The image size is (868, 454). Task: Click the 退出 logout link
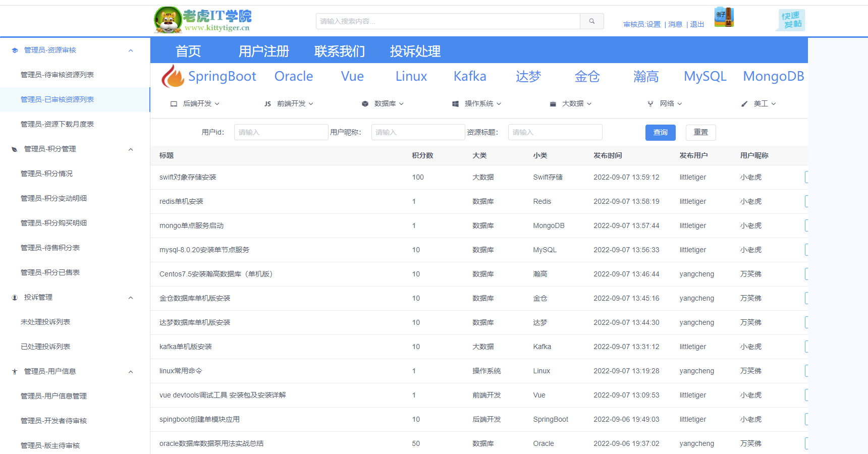tap(697, 24)
